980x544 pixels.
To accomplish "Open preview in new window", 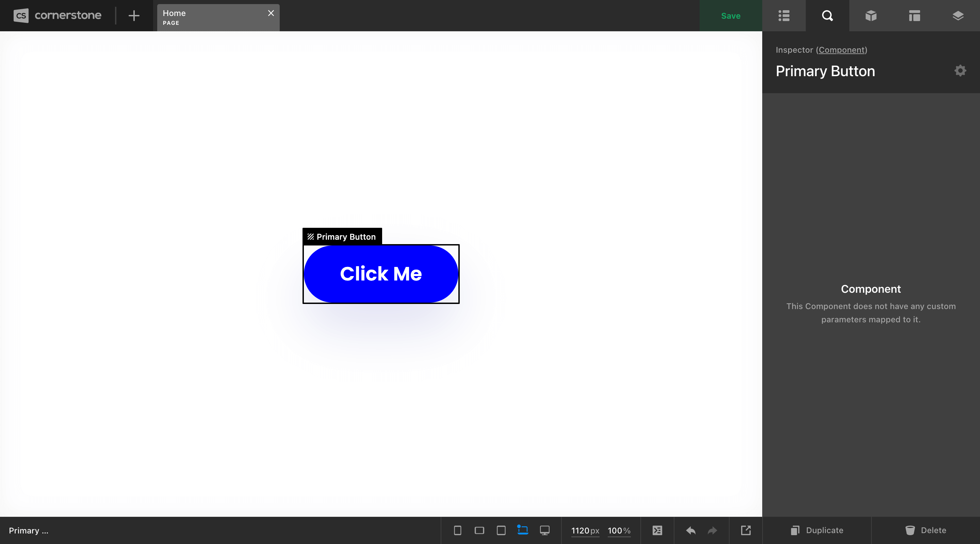I will click(746, 530).
